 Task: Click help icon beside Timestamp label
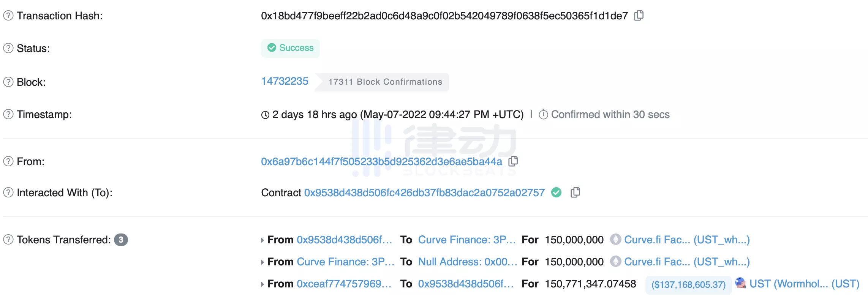tap(8, 114)
